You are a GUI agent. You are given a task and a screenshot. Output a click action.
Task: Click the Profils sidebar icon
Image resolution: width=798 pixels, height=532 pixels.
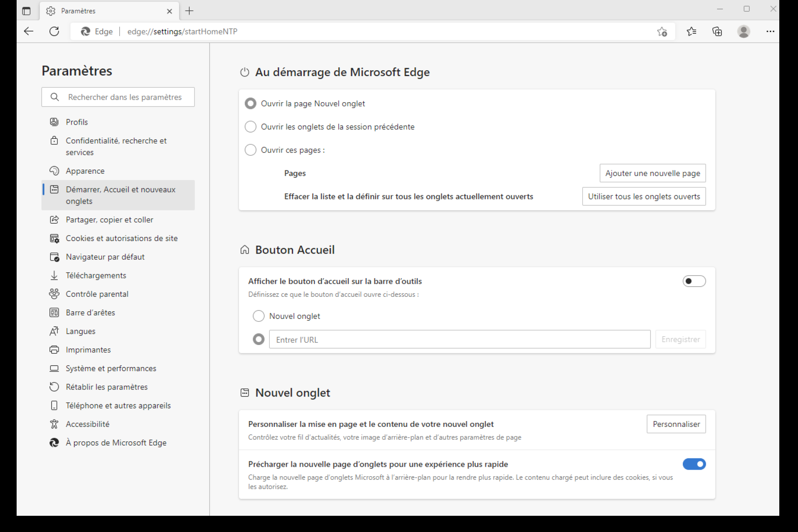coord(54,122)
